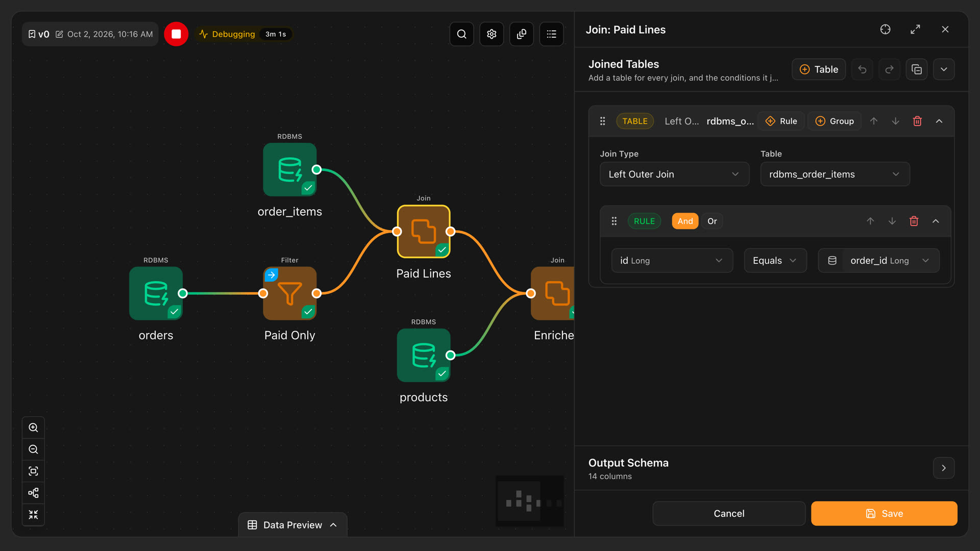Select the Paid Only filter node
The width and height of the screenshot is (980, 551).
click(289, 293)
